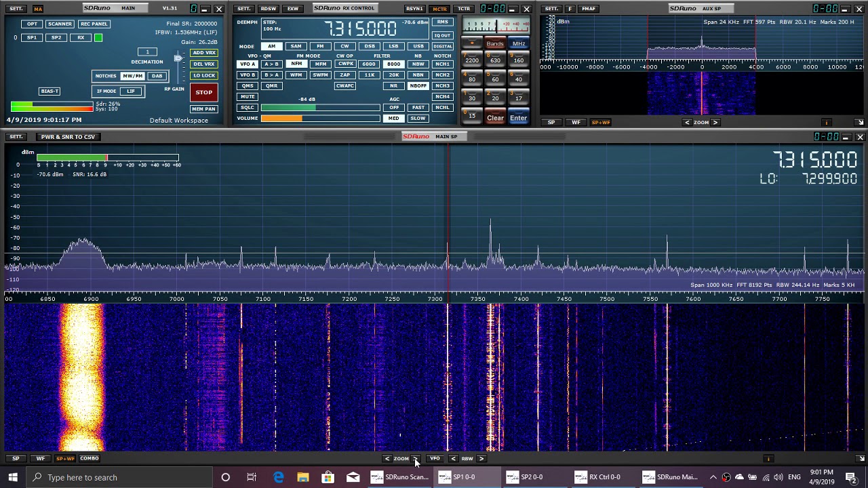Select CW mode

(x=344, y=46)
